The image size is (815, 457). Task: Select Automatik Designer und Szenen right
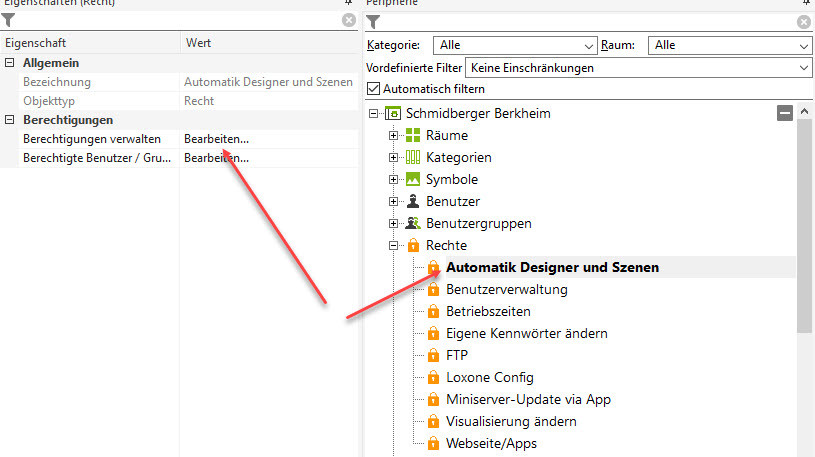[553, 267]
